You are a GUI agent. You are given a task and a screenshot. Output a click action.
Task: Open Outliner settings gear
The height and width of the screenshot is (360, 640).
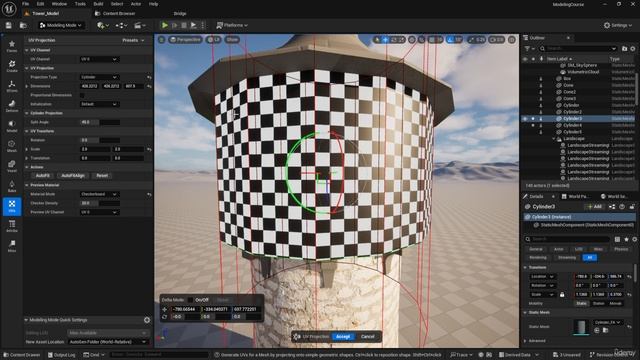(x=633, y=49)
